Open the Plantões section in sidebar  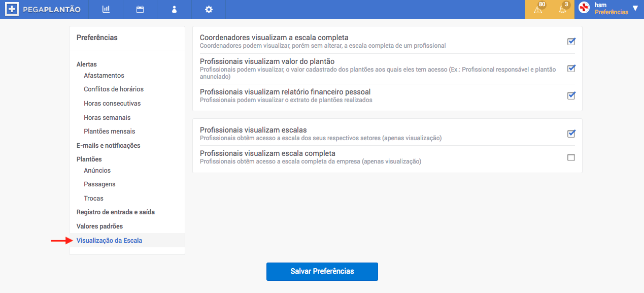click(89, 159)
